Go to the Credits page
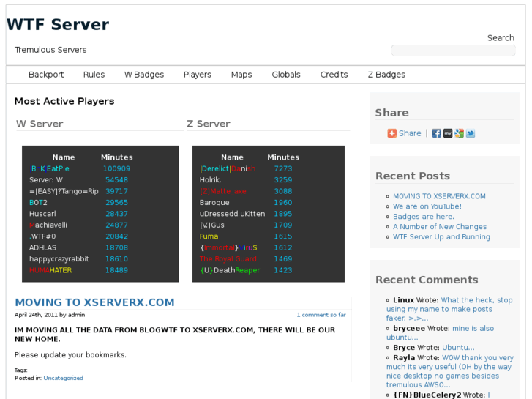This screenshot has height=399, width=532. click(x=334, y=75)
